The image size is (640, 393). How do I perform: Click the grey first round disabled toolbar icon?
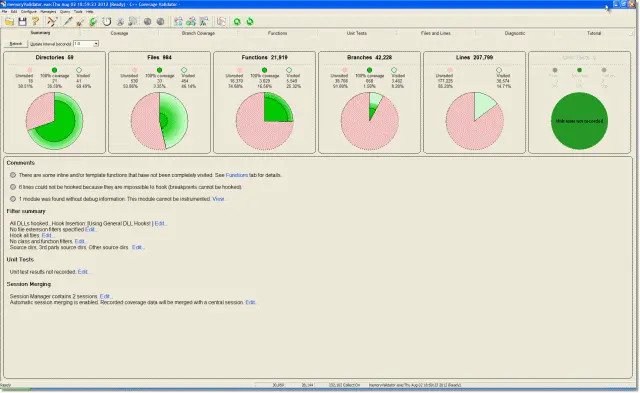[x=147, y=22]
